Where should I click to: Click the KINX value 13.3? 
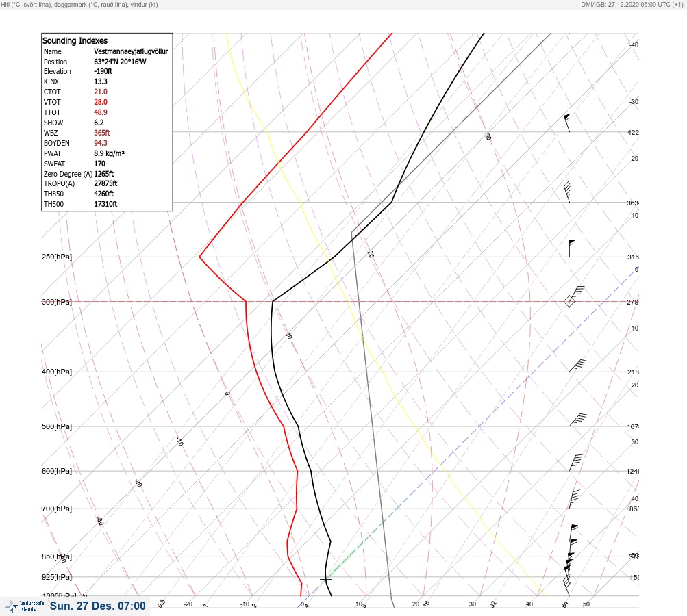click(x=100, y=81)
